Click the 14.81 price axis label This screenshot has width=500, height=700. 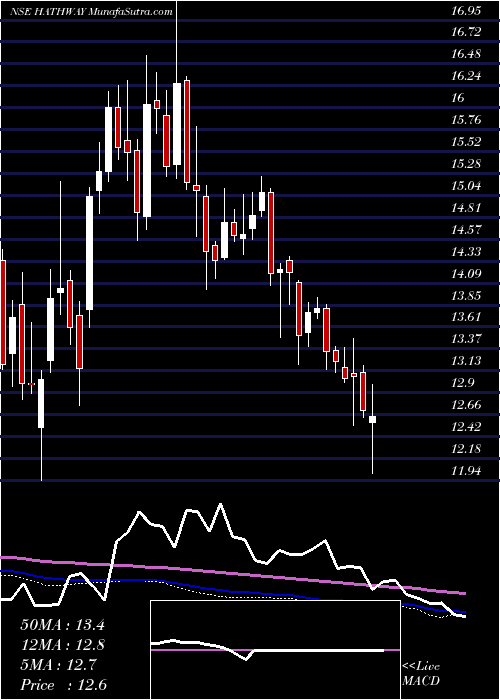pyautogui.click(x=467, y=208)
